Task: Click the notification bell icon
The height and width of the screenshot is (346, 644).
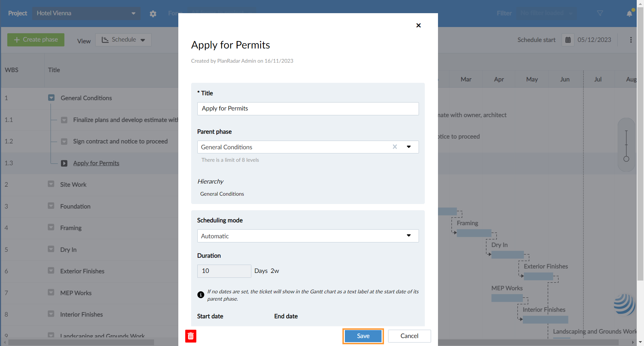Action: pyautogui.click(x=629, y=14)
